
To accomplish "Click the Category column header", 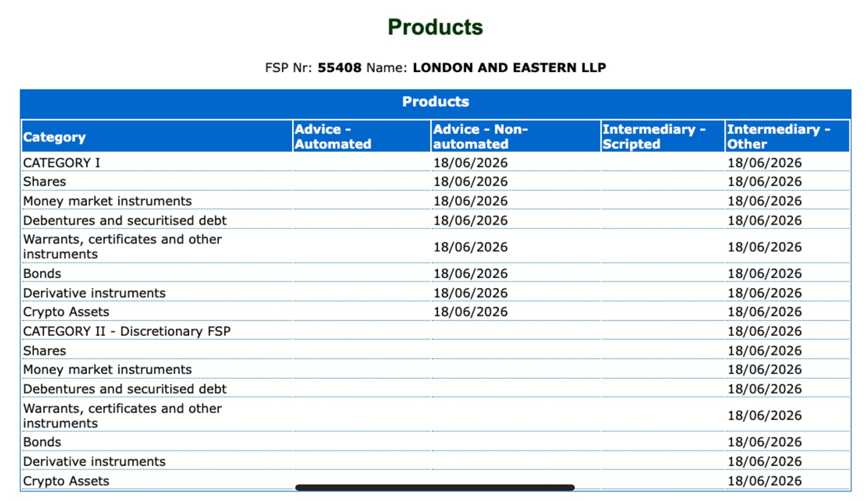I will coord(157,137).
